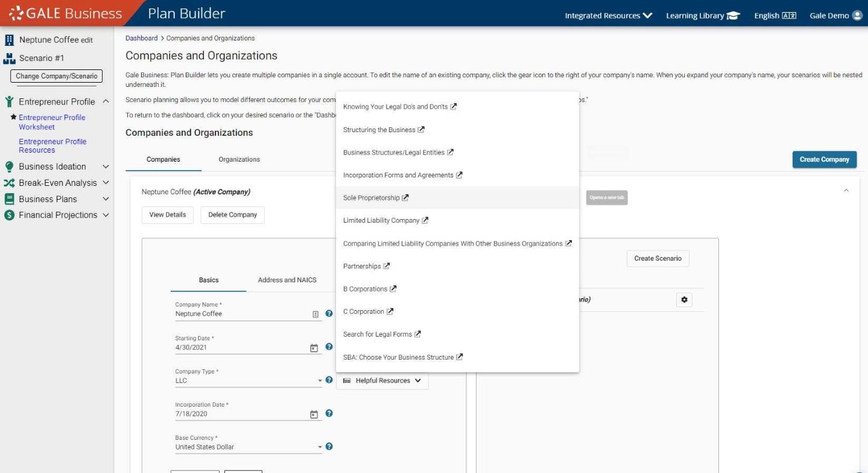Click the Neptune Coffee building icon in sidebar
This screenshot has height=473, width=868.
[9, 40]
